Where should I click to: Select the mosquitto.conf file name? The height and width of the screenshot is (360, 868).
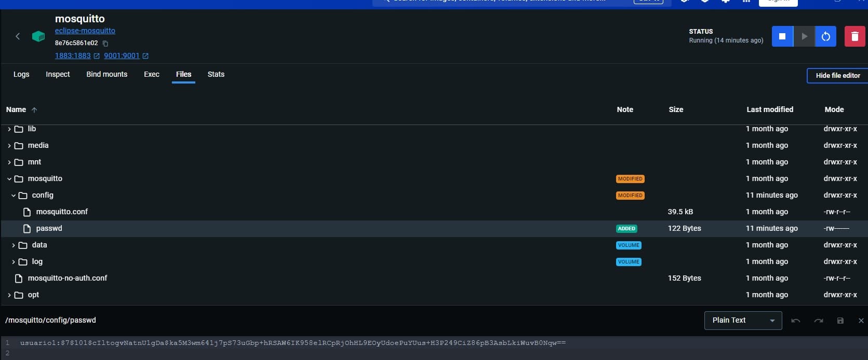pos(62,212)
